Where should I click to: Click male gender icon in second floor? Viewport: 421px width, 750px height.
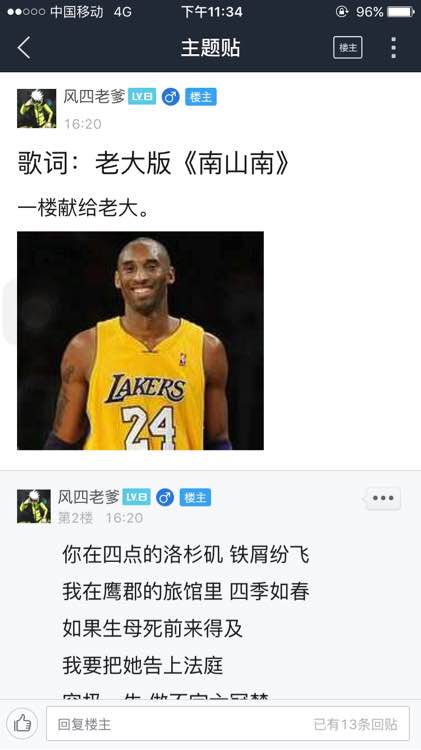tap(165, 497)
